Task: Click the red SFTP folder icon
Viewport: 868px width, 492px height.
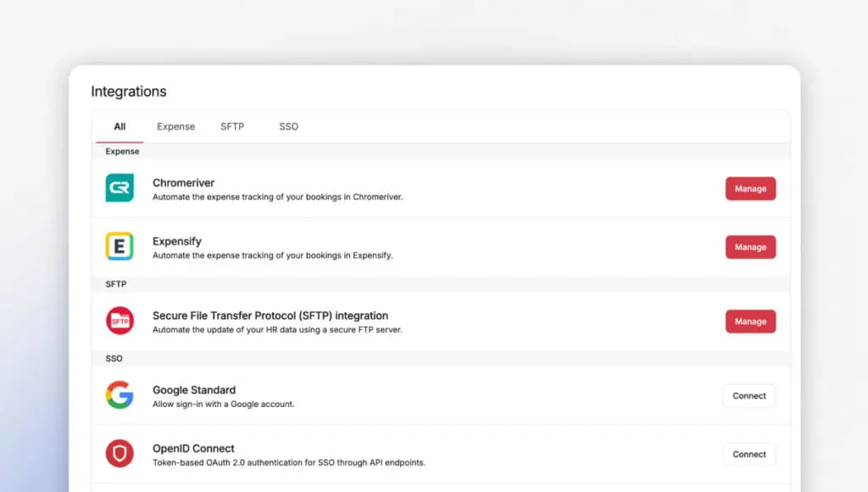Action: click(x=120, y=321)
